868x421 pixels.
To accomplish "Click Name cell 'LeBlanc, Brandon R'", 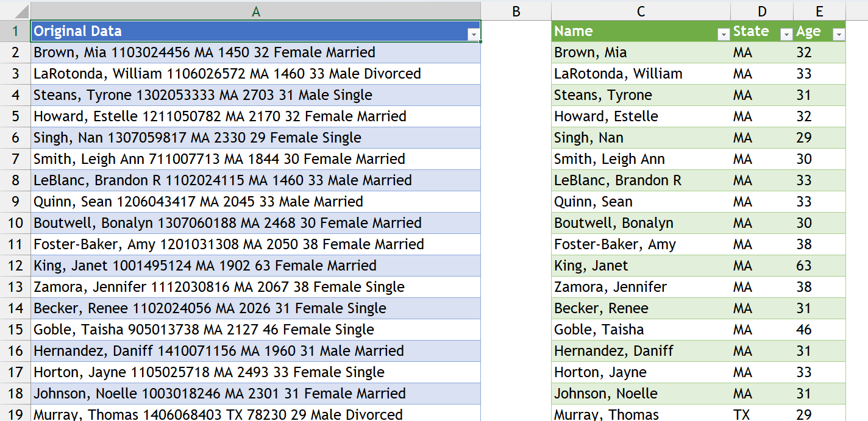I will tap(641, 180).
